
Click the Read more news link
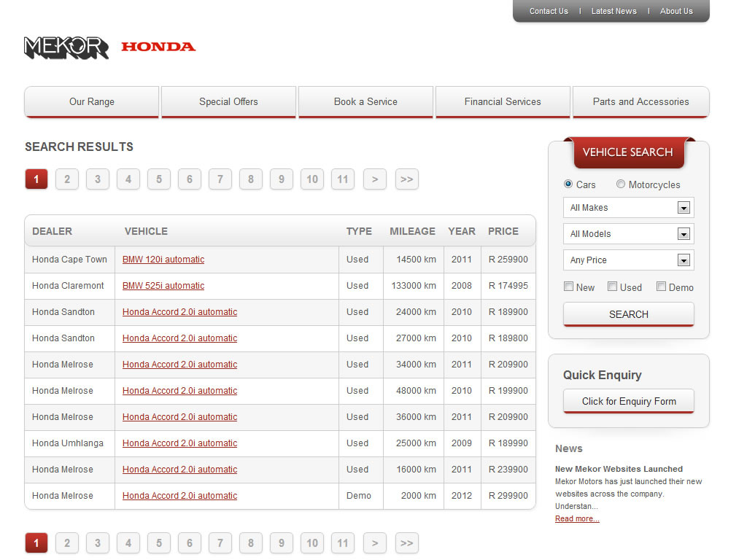[x=577, y=519]
